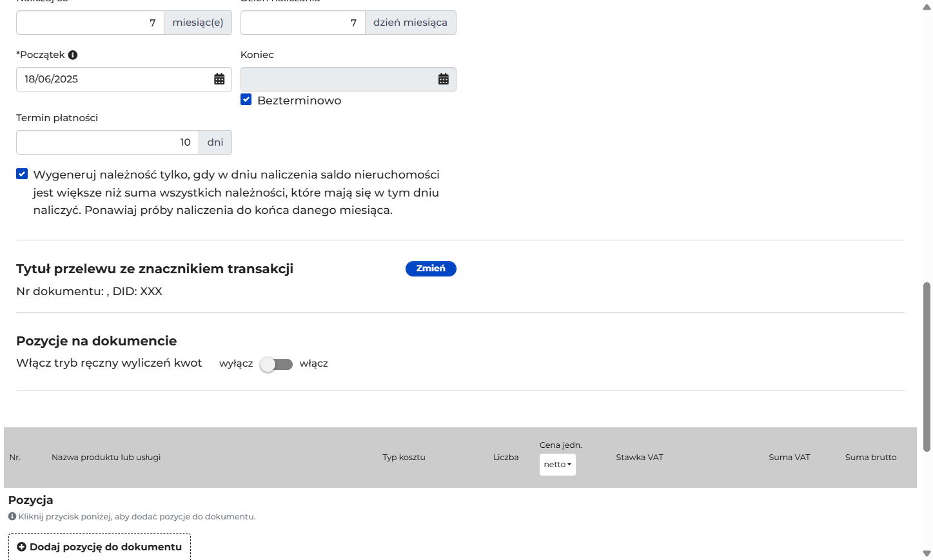Image resolution: width=933 pixels, height=560 pixels.
Task: Click the Koniec calendar icon
Action: coord(444,79)
